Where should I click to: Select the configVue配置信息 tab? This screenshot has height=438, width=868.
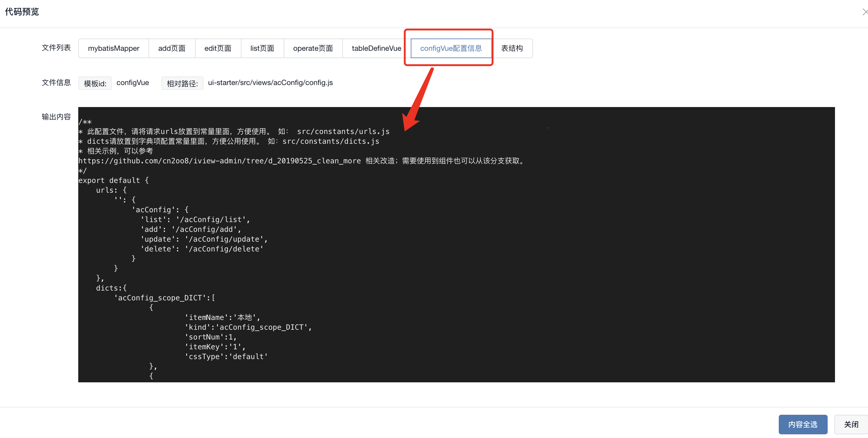(x=449, y=47)
